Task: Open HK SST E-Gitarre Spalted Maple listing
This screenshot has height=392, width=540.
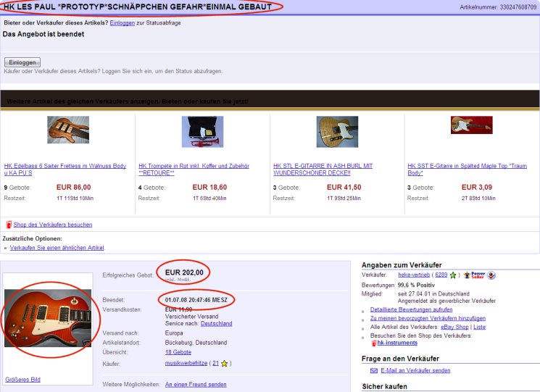Action: (468, 170)
